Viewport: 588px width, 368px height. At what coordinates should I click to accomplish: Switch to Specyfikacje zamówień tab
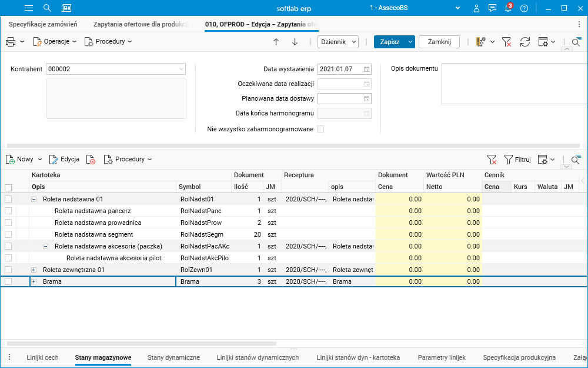(x=44, y=24)
